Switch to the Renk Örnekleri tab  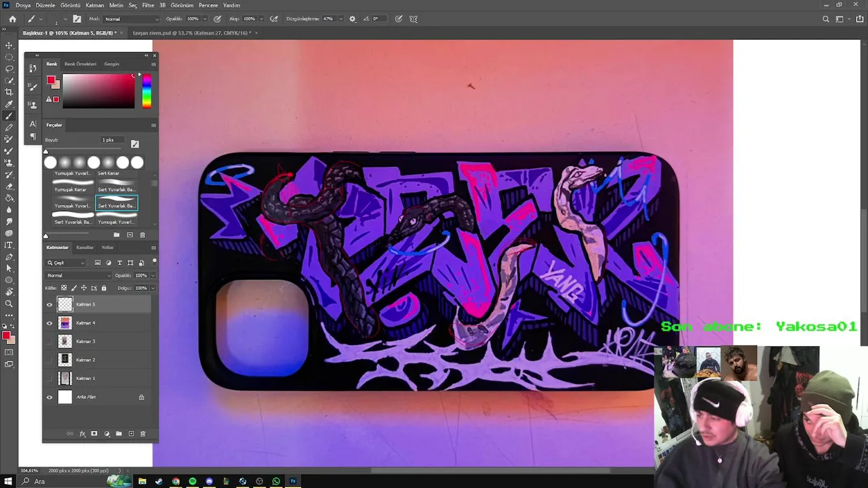[x=80, y=64]
